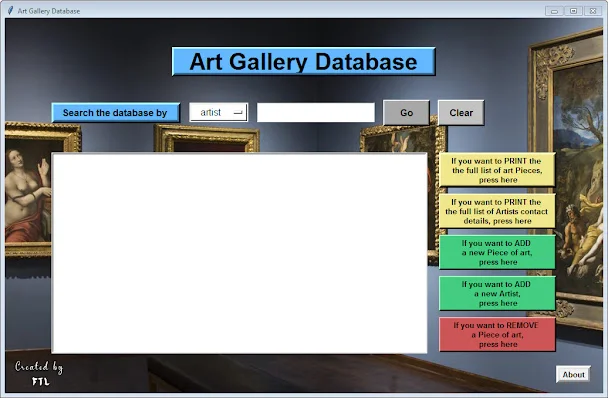Click the feather icon in the title bar

[10, 10]
